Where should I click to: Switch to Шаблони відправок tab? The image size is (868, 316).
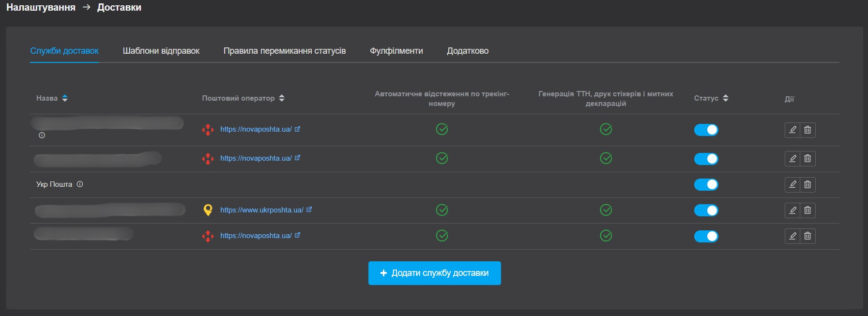[x=161, y=51]
